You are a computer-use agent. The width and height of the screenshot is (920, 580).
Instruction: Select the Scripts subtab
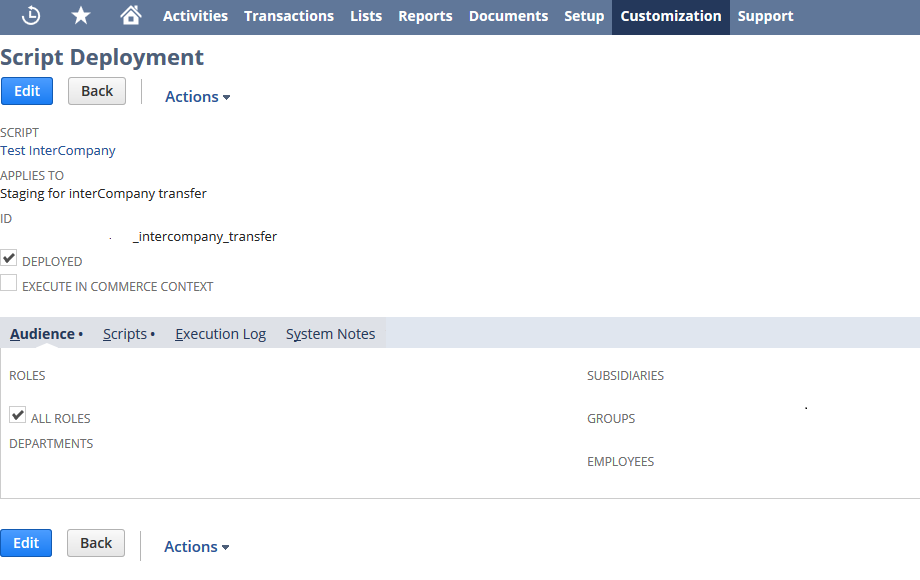tap(126, 334)
